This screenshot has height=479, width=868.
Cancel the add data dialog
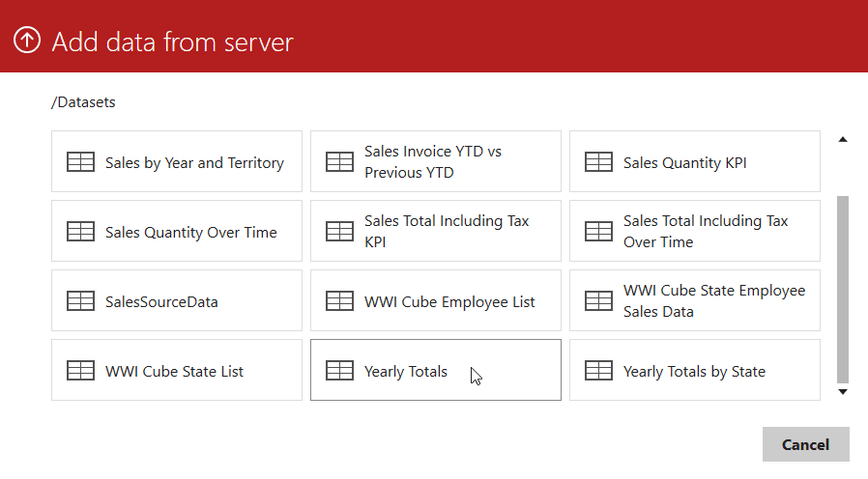[x=805, y=444]
